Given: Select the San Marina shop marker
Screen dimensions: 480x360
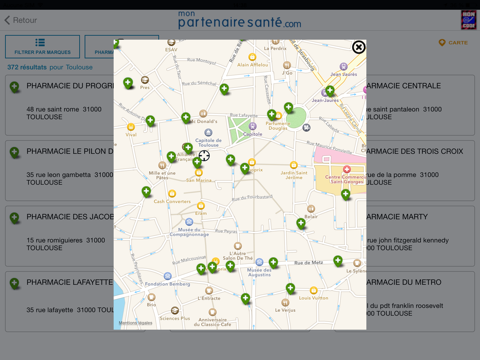Looking at the screenshot, I should [x=199, y=173].
